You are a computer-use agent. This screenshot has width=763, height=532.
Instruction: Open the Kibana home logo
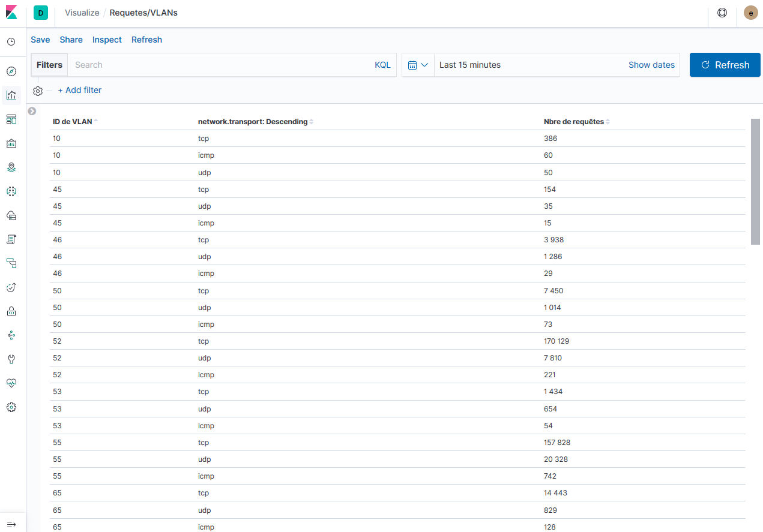[x=11, y=13]
